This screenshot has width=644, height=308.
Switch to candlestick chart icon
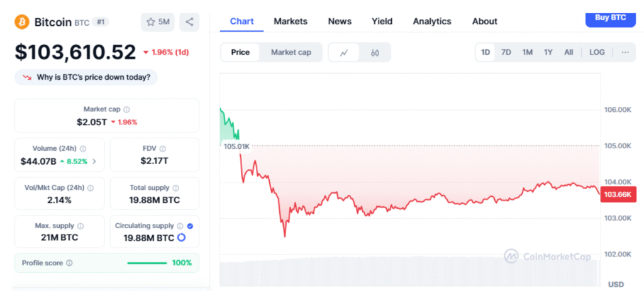(x=375, y=53)
